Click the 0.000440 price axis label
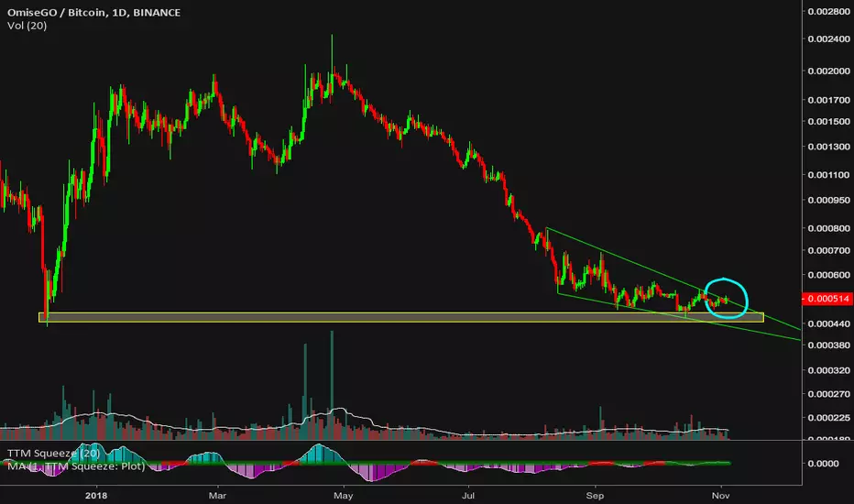854x504 pixels. pos(828,324)
